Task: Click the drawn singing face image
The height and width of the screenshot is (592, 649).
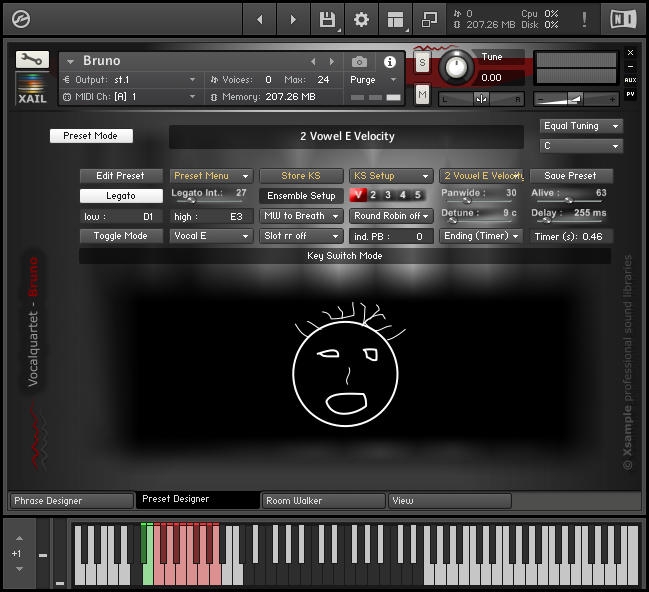Action: tap(347, 365)
